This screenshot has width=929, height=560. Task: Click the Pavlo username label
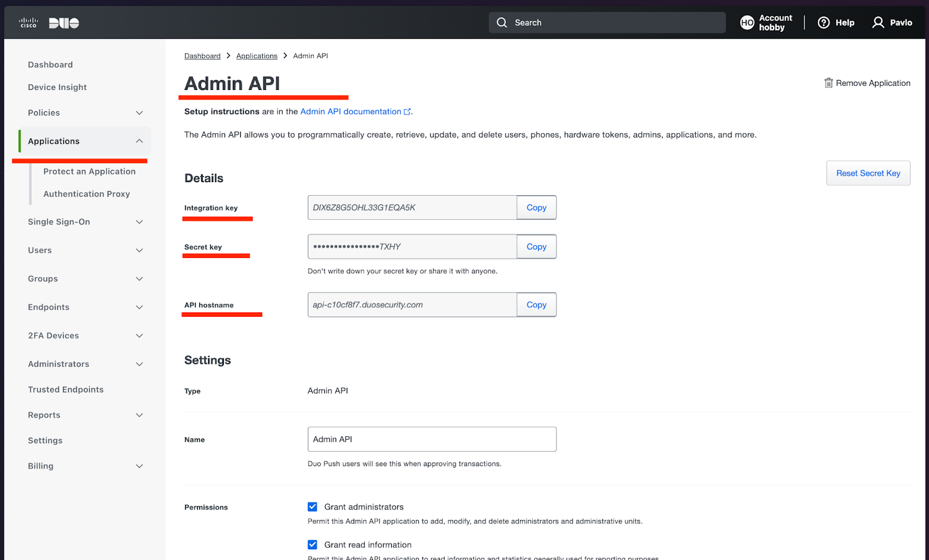click(x=901, y=22)
